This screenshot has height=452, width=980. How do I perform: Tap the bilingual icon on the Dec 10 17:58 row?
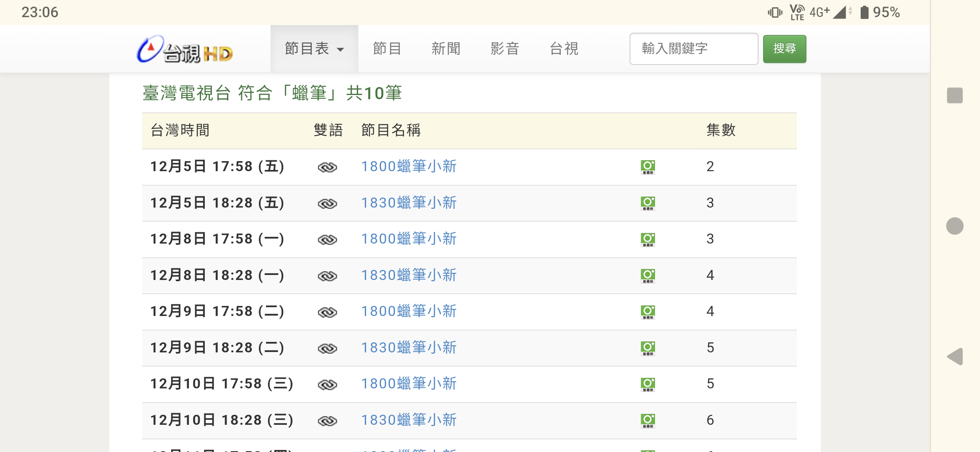[x=327, y=385]
